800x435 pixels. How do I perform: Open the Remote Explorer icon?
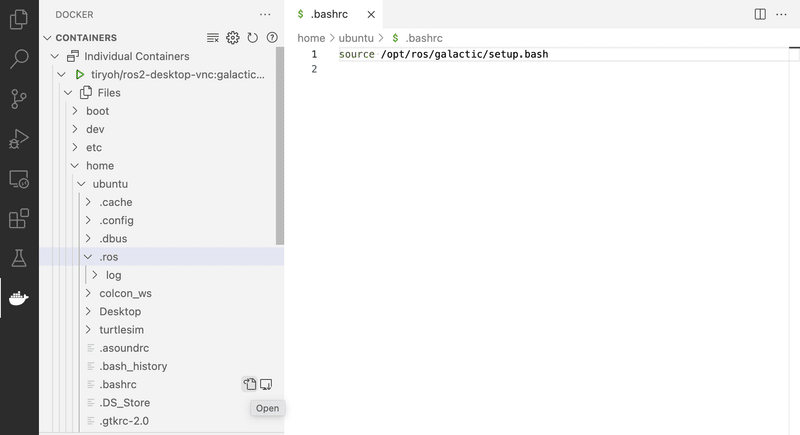pos(19,179)
